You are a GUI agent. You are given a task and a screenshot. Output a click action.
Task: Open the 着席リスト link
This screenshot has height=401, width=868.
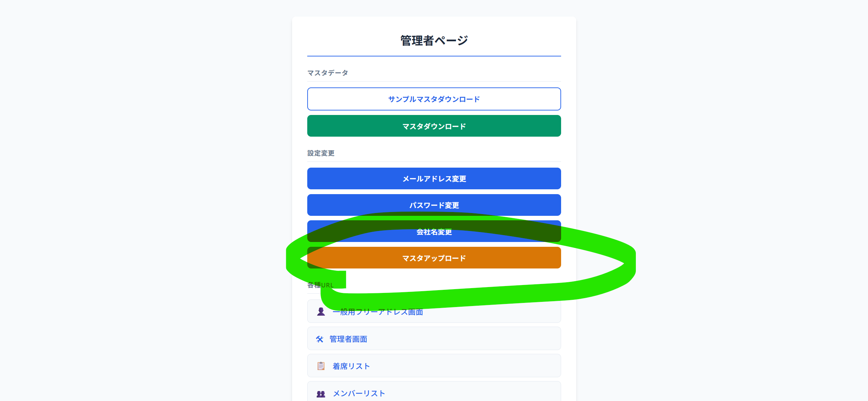pyautogui.click(x=350, y=366)
